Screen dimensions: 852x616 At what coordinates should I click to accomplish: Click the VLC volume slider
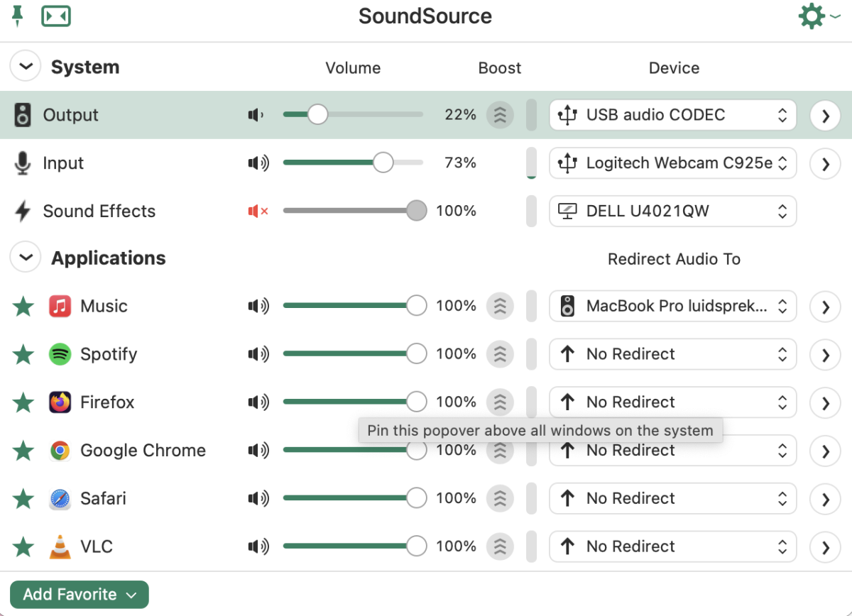(x=355, y=546)
